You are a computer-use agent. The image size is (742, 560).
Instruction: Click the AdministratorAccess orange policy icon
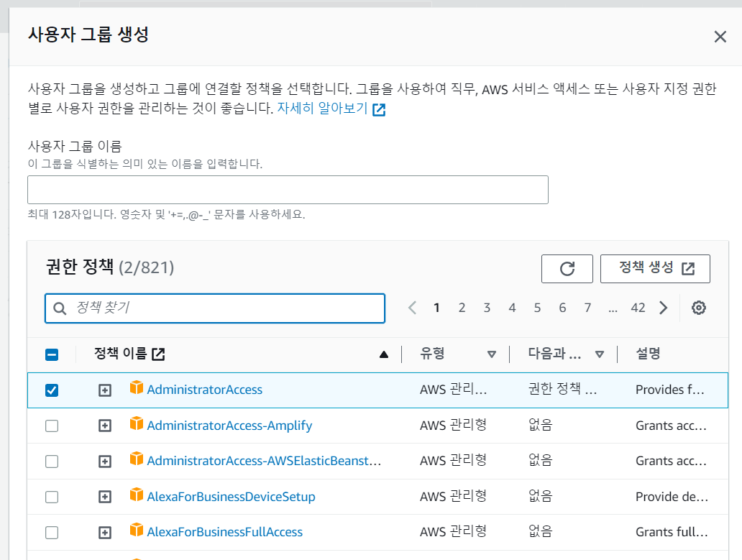[x=137, y=387]
